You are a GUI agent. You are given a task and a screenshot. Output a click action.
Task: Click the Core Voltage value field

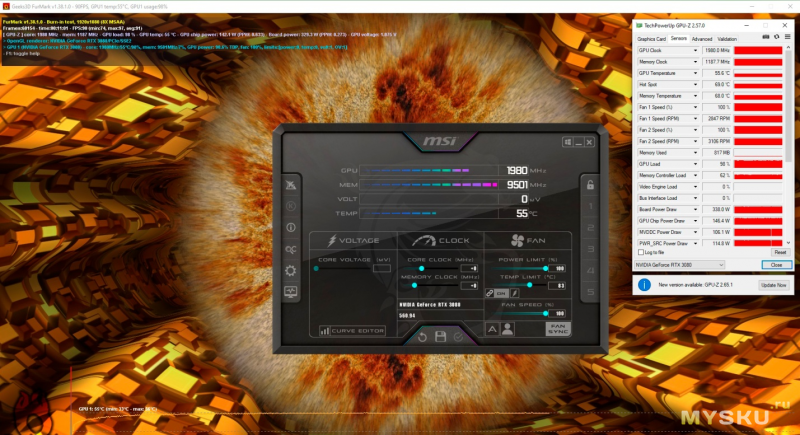[x=382, y=268]
